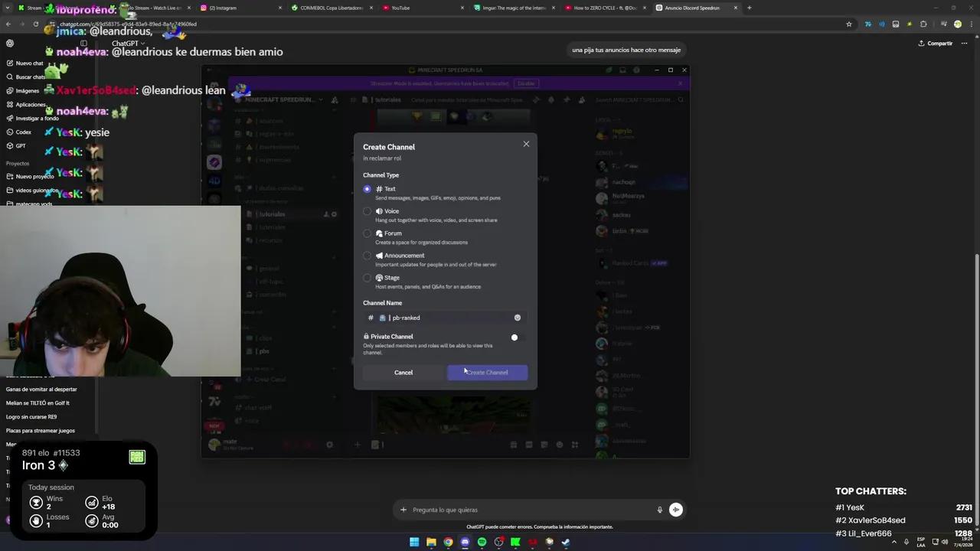Open Steam from the taskbar

click(x=566, y=542)
